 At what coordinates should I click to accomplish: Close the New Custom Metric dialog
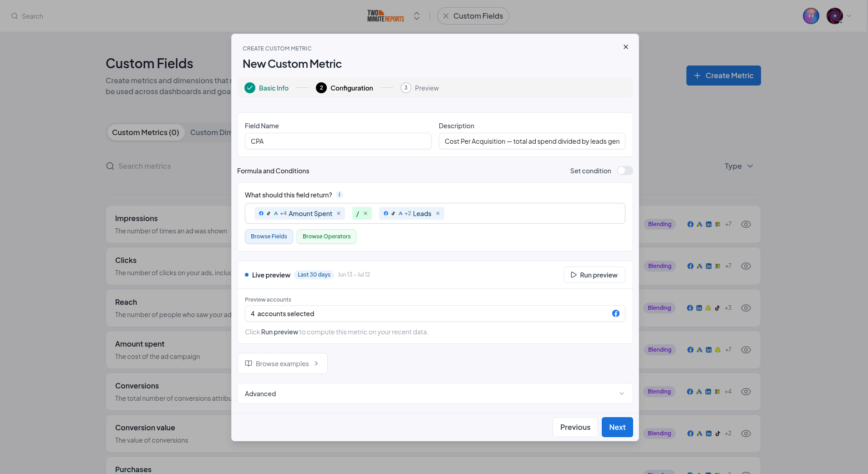pyautogui.click(x=626, y=47)
